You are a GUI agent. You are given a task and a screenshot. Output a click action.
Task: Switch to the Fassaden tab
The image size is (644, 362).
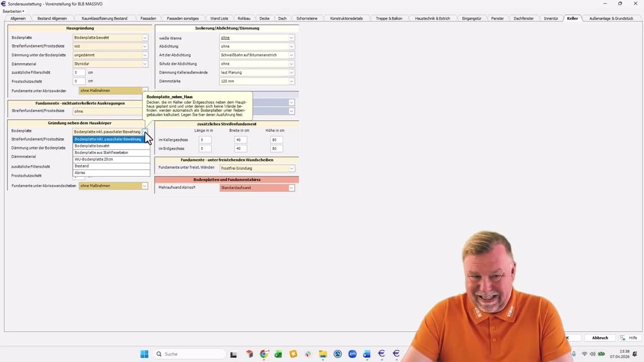148,18
